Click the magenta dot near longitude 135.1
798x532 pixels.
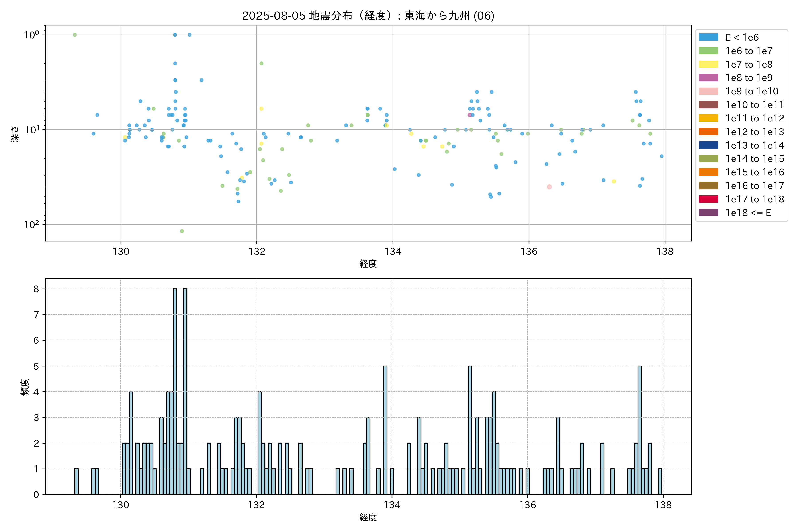click(x=469, y=115)
